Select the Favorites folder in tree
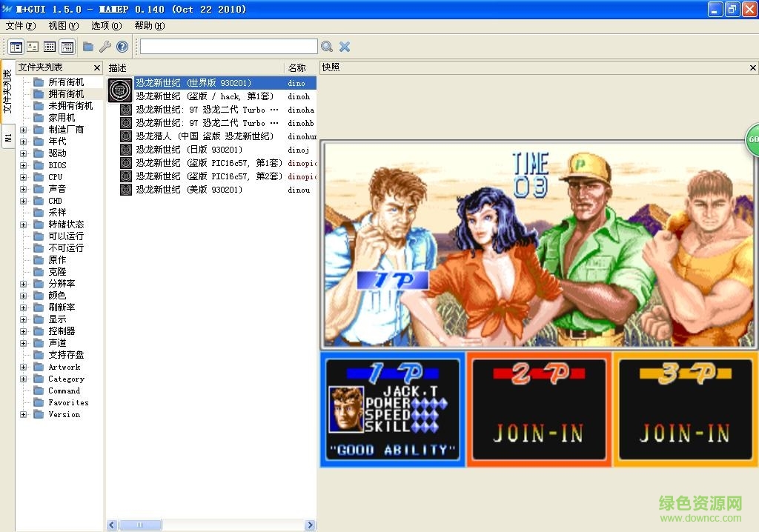Screen dimensions: 759x532 point(68,402)
